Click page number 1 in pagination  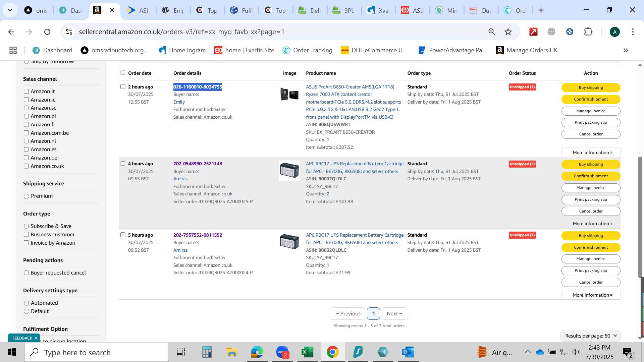373,314
